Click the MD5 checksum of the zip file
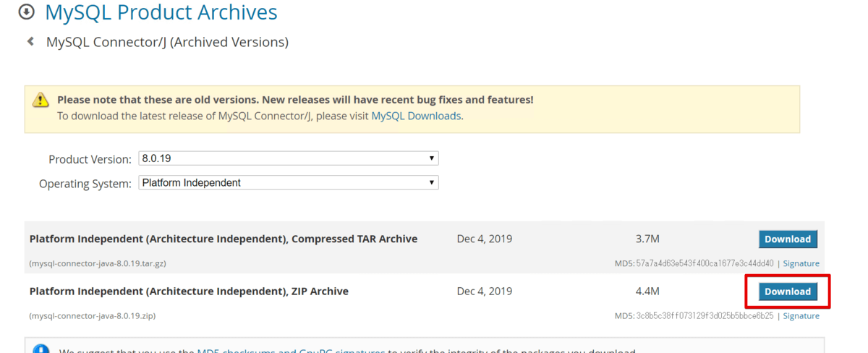The image size is (868, 353). click(x=704, y=316)
